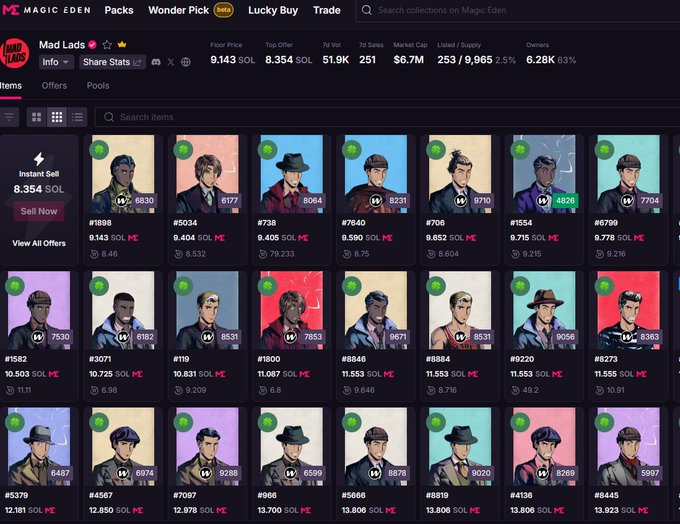This screenshot has width=680, height=524.
Task: Open the #6799 NFT thumbnail
Action: point(628,174)
